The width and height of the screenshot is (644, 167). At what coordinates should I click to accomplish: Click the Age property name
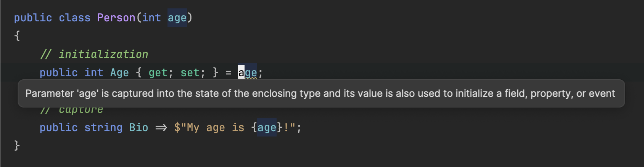119,72
